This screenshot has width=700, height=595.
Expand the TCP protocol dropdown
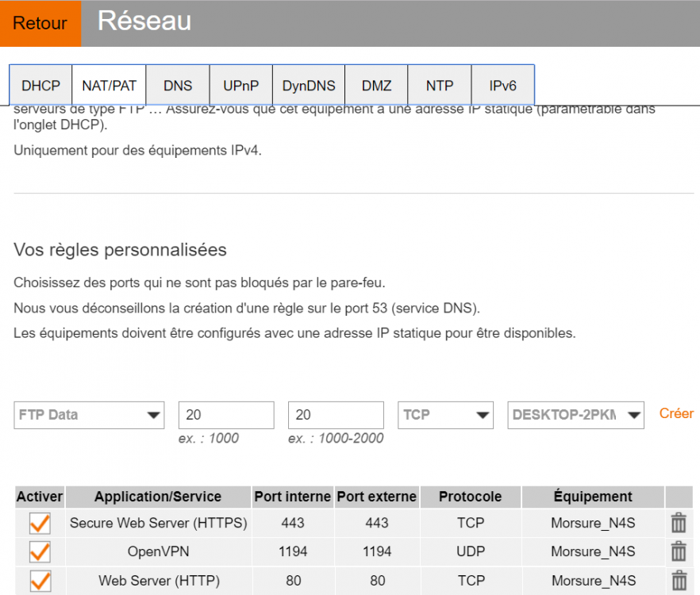click(x=446, y=415)
